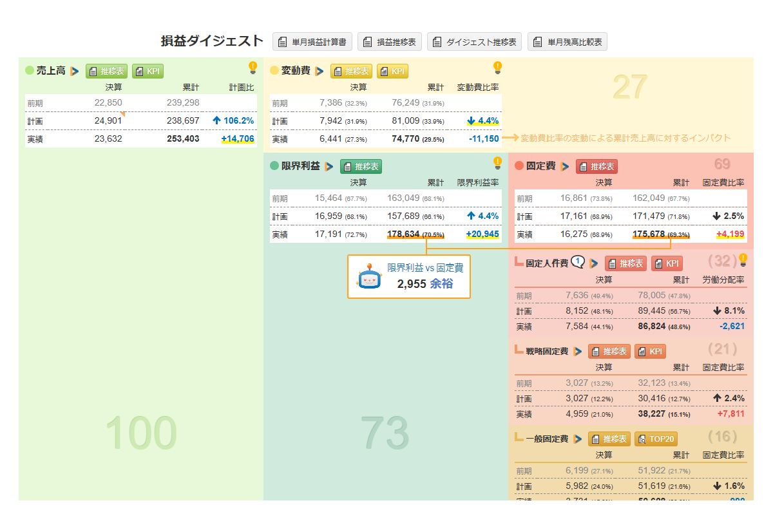Click the lightbulb alert icon on 変動費比率
The width and height of the screenshot is (773, 532).
pos(497,68)
